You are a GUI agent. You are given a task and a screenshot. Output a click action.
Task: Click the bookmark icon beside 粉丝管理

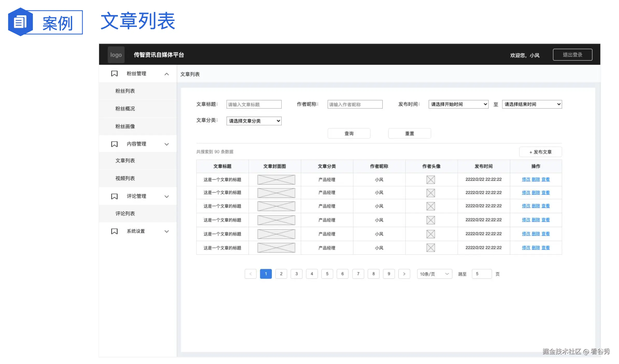tap(114, 73)
